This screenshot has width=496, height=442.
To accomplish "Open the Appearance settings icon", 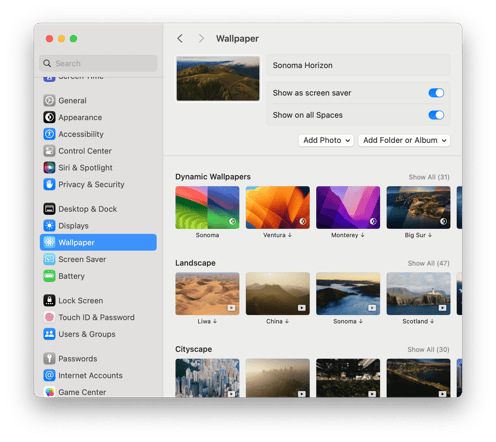I will [49, 117].
